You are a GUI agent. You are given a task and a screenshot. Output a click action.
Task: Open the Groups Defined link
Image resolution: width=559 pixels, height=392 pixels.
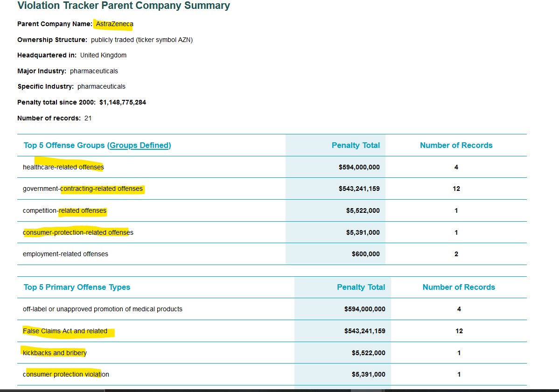[x=140, y=146]
